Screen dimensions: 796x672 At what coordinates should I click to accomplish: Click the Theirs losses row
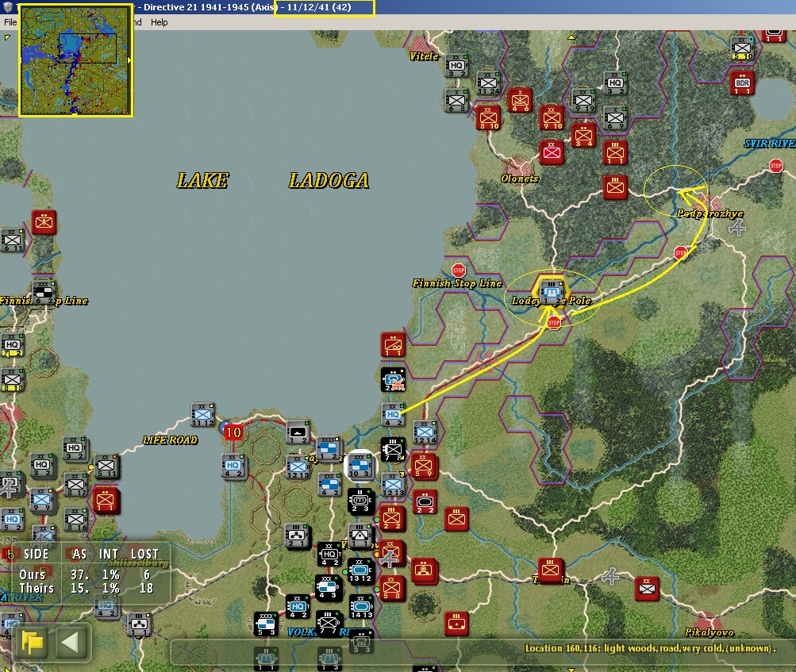click(x=87, y=588)
